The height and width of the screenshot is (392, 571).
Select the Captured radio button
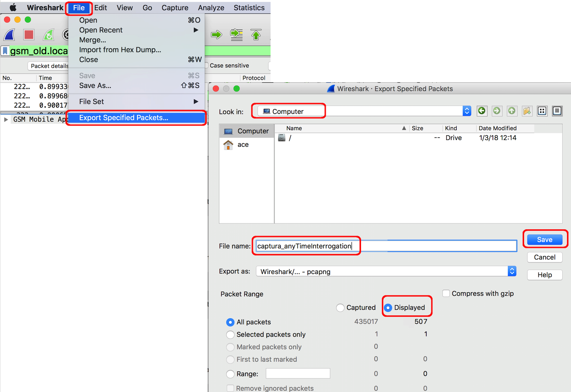tap(340, 308)
